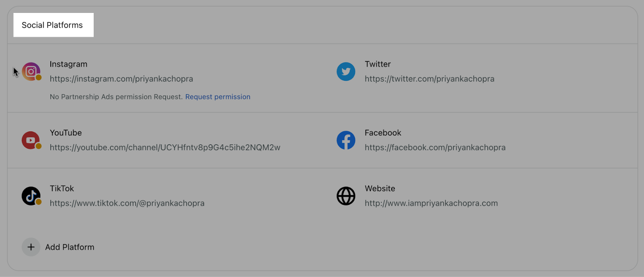Click the plus icon for Add Platform
Screen dimensions: 644x277
tap(31, 247)
